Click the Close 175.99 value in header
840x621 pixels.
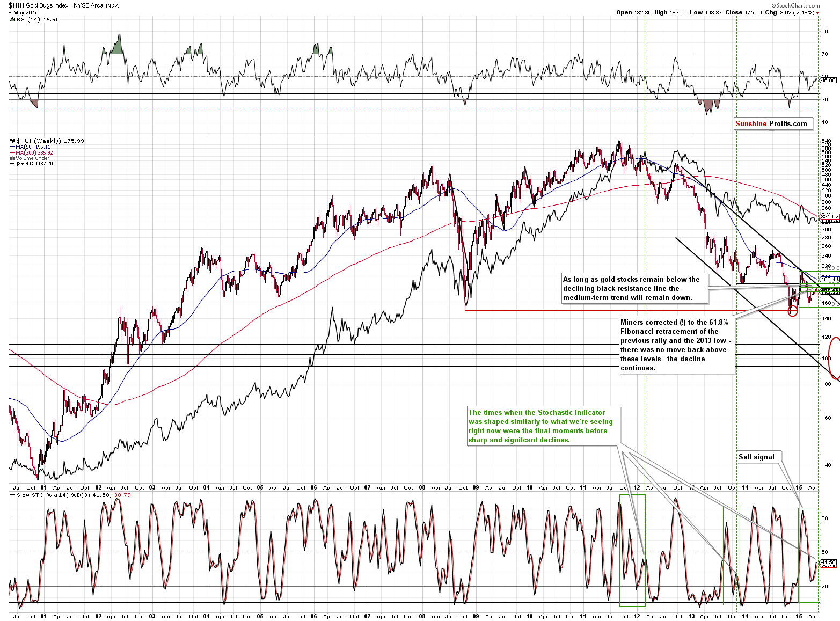[x=743, y=12]
